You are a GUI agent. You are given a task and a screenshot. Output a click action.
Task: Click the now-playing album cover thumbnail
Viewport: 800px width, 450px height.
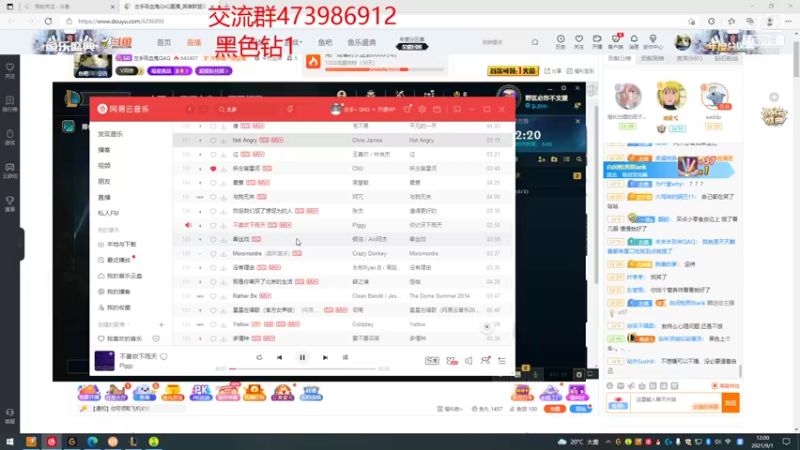(x=105, y=361)
